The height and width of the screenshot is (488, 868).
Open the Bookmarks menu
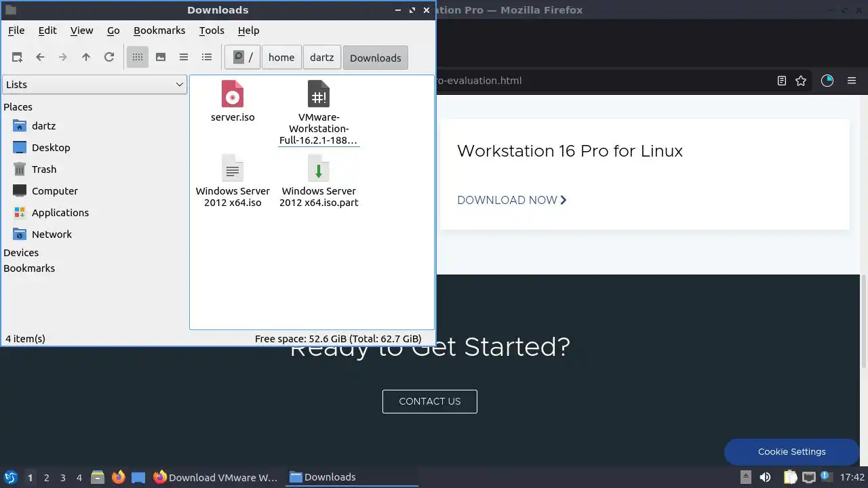159,30
